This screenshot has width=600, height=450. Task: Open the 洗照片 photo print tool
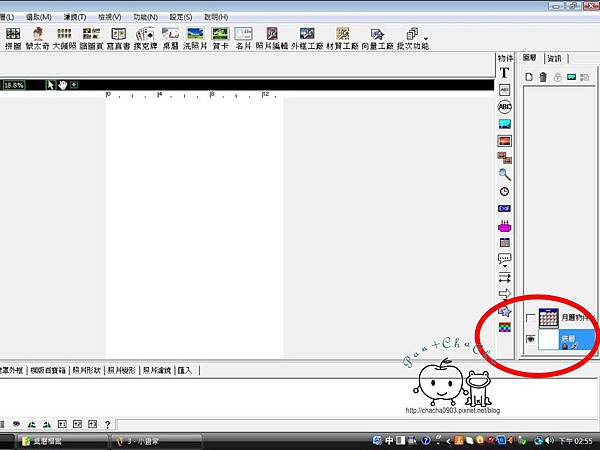[195, 38]
